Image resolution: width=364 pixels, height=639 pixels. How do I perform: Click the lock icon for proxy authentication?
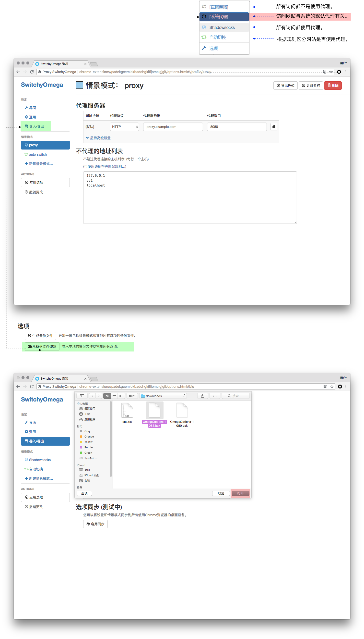274,127
